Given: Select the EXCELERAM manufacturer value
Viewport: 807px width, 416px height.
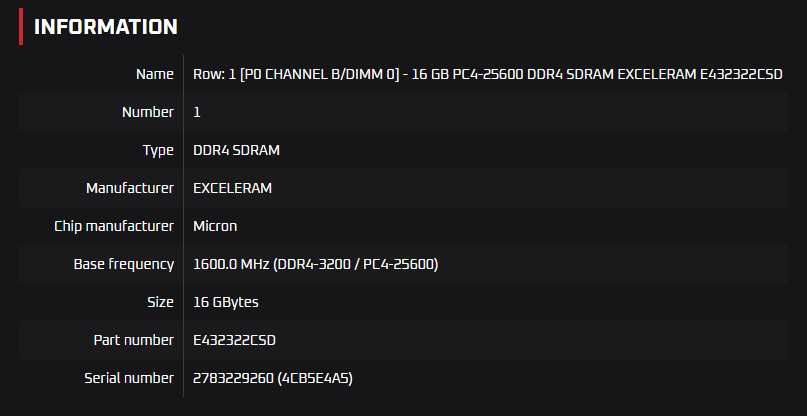Looking at the screenshot, I should coord(232,188).
